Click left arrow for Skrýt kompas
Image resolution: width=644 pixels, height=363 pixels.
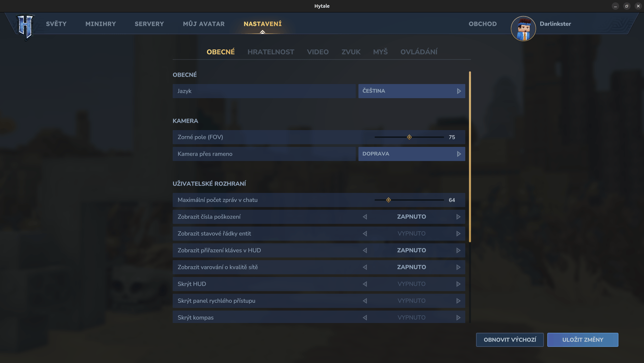[x=365, y=318]
